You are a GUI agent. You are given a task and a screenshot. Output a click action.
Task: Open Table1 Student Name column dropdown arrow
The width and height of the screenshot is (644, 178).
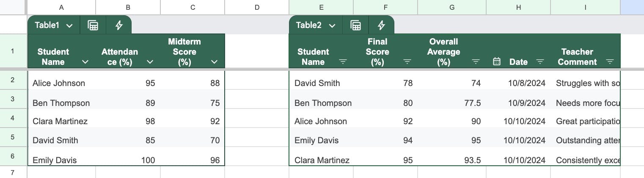coord(85,62)
